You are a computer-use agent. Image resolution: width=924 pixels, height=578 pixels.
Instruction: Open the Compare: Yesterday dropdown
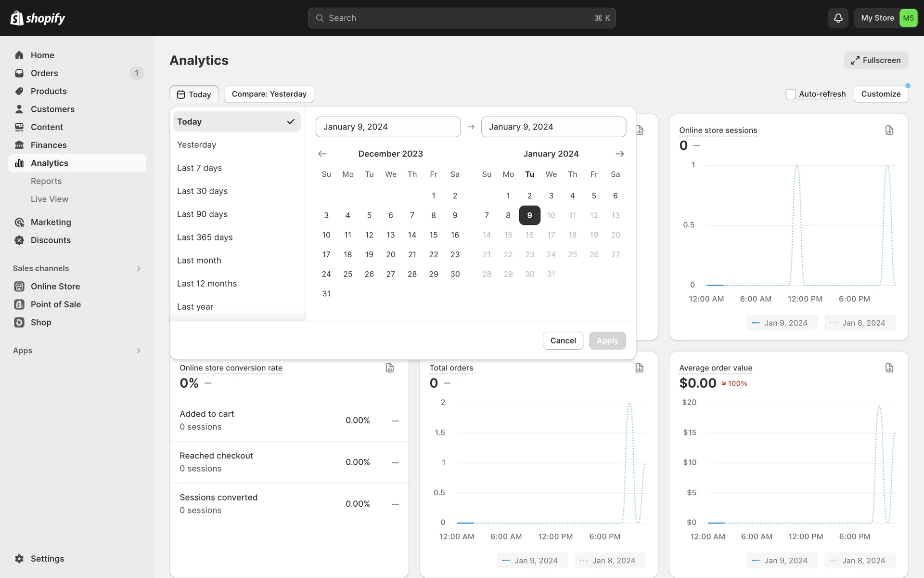(269, 94)
